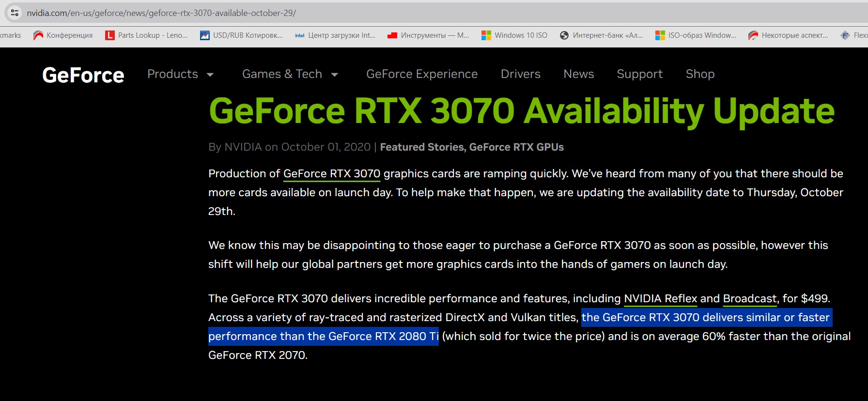The width and height of the screenshot is (868, 401).
Task: Open the USD/RUB Котировки bookmark icon
Action: 205,35
